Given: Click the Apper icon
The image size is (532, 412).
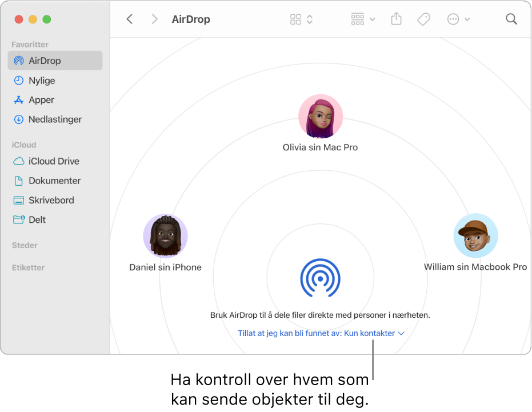Looking at the screenshot, I should click(19, 100).
